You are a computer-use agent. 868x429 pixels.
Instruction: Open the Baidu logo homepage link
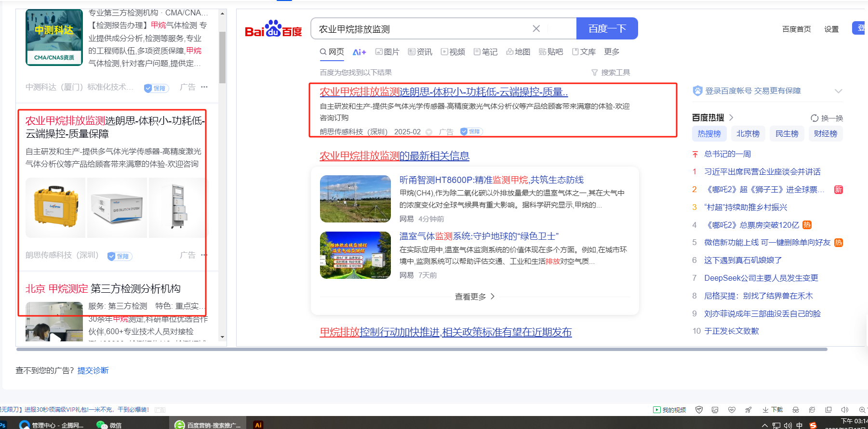click(x=273, y=29)
